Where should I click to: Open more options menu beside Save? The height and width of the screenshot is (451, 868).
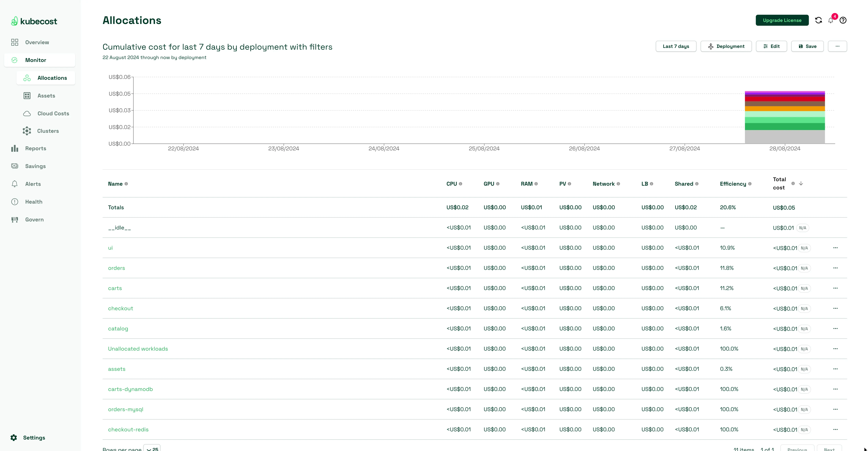coord(837,46)
